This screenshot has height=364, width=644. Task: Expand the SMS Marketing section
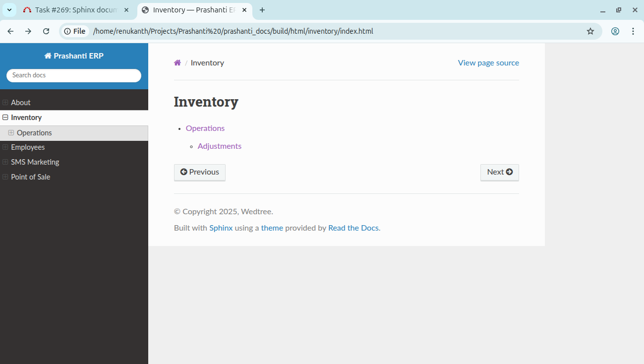tap(5, 162)
